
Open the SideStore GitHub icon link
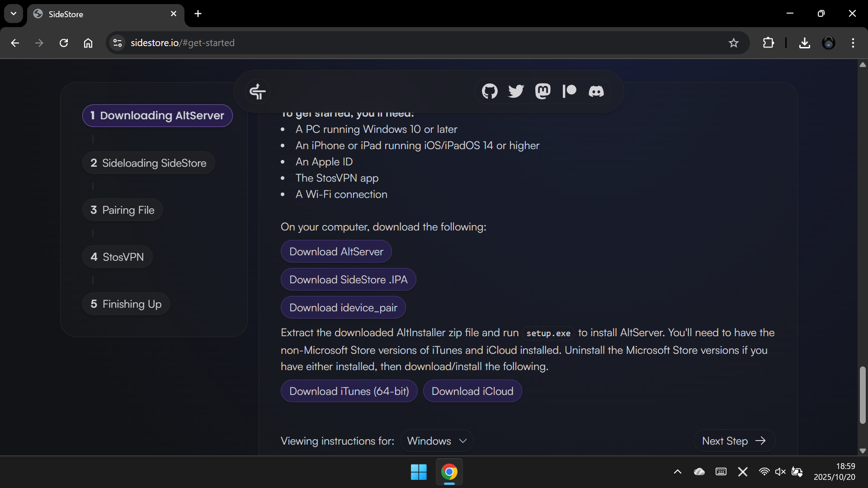click(490, 91)
